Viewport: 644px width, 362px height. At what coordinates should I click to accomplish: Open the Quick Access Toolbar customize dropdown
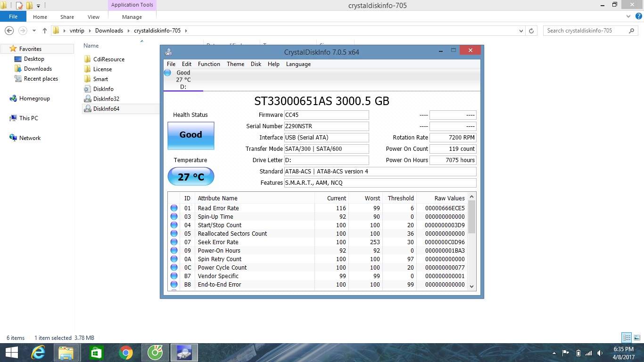pos(38,6)
